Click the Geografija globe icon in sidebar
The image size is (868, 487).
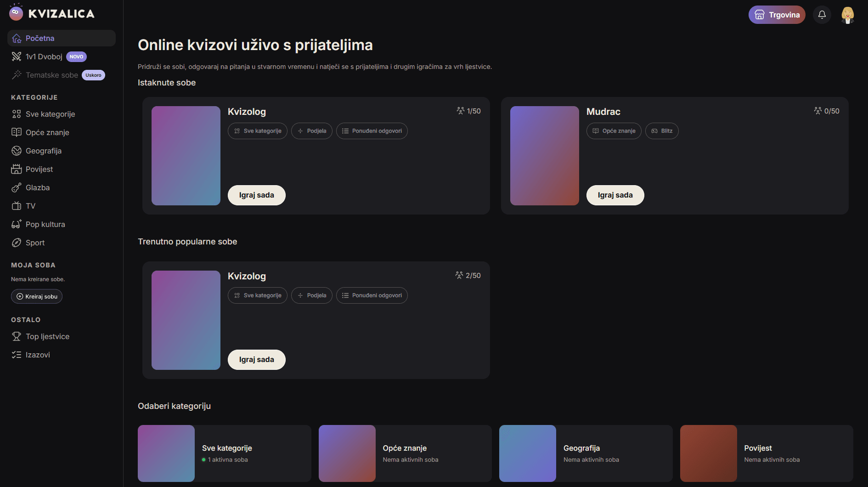pyautogui.click(x=17, y=151)
